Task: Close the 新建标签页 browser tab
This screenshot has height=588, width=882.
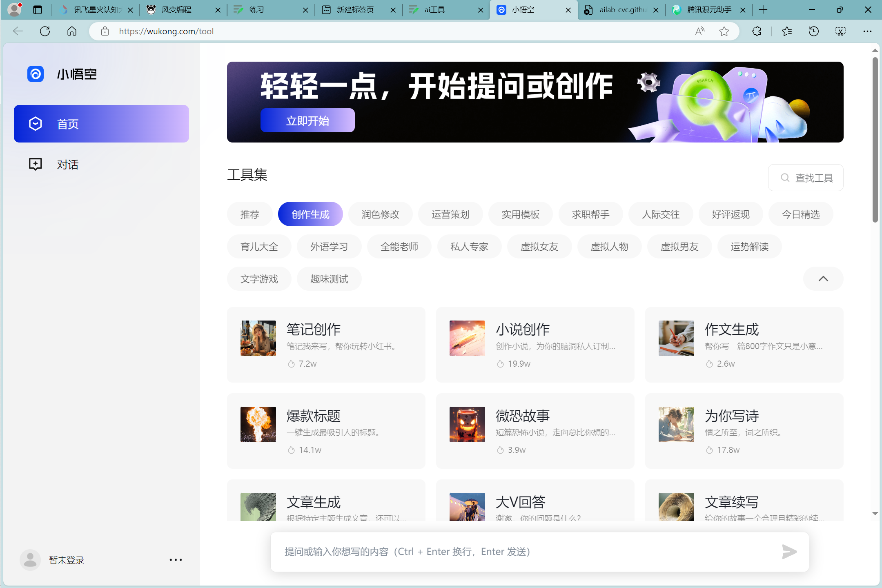Action: point(393,10)
